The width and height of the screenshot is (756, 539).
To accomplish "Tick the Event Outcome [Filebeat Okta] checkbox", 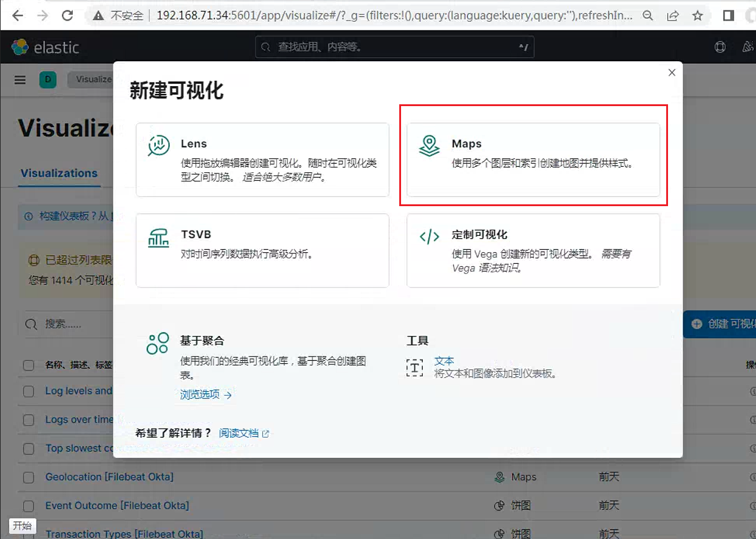I will point(29,506).
